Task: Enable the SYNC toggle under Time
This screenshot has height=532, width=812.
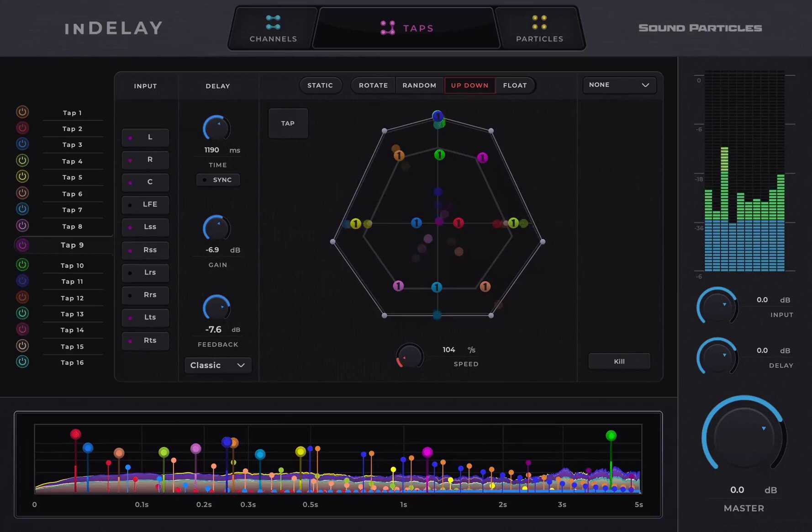Action: pos(218,180)
